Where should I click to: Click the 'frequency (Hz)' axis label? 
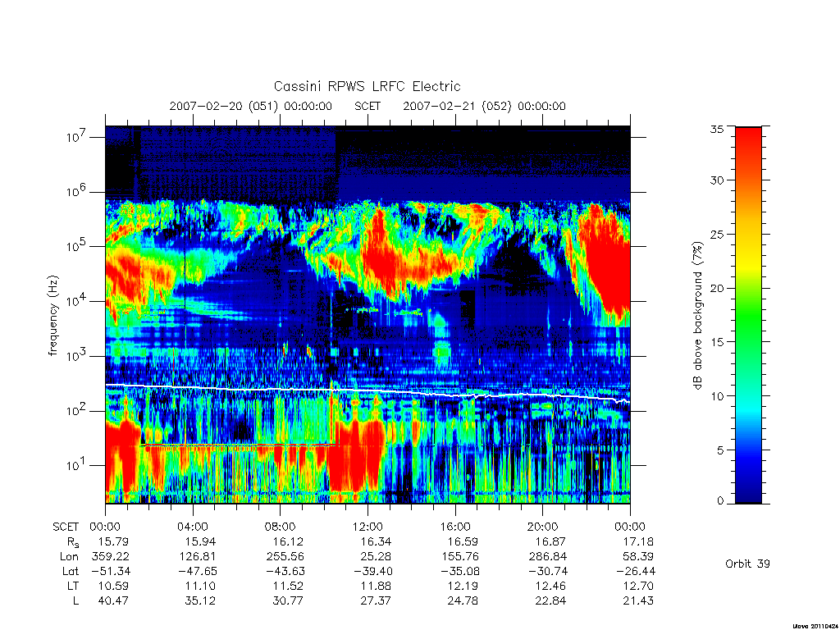(x=52, y=316)
